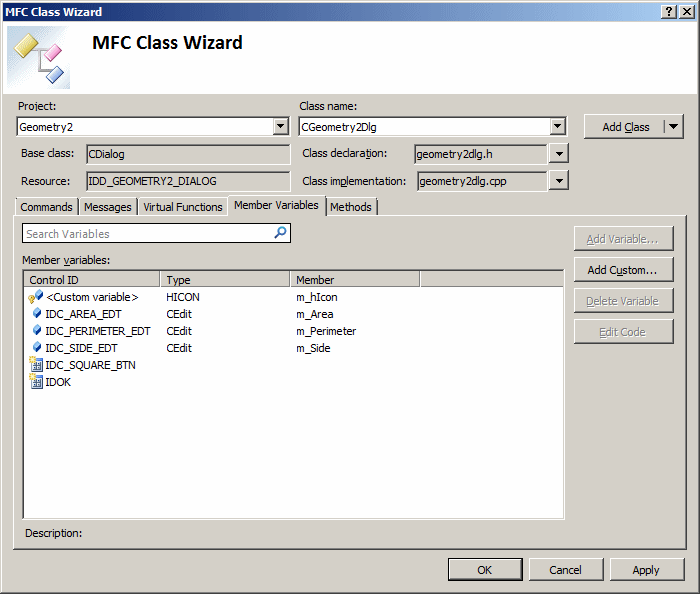Screen dimensions: 700x594
Task: Open the Class declaration dropdown arrow
Action: 559,154
